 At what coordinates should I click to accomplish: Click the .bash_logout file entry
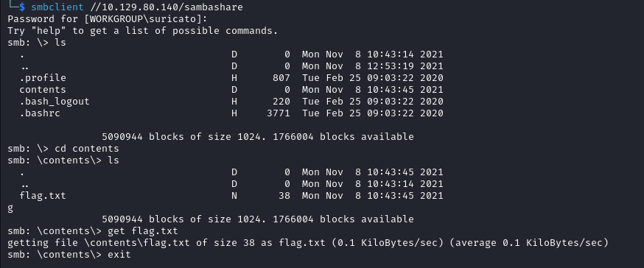[x=55, y=102]
